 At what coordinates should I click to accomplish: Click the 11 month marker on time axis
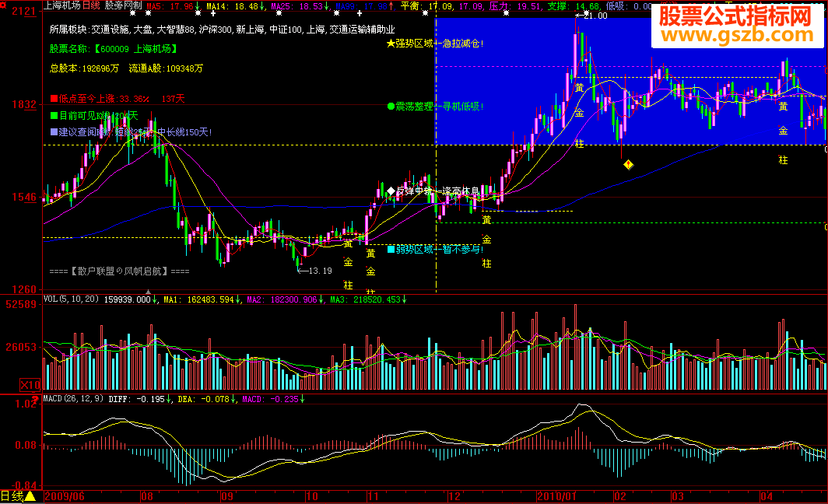point(374,497)
